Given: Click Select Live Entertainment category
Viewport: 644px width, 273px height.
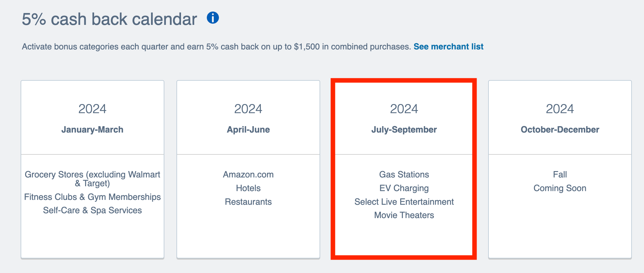Looking at the screenshot, I should pos(404,202).
